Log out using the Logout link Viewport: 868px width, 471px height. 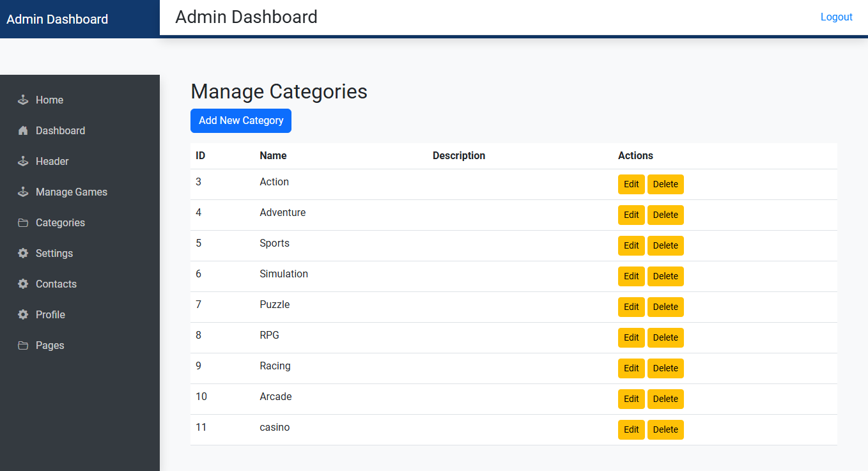[x=836, y=17]
